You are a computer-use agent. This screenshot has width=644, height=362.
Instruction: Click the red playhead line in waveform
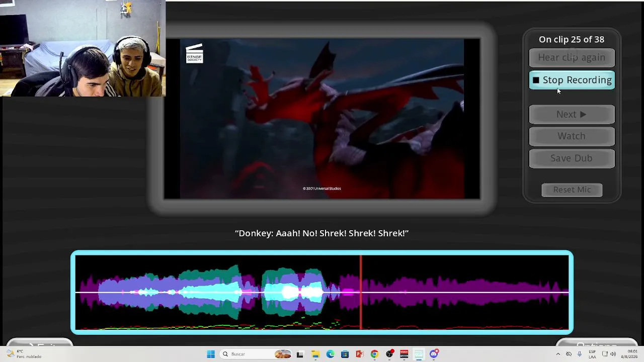coord(361,292)
